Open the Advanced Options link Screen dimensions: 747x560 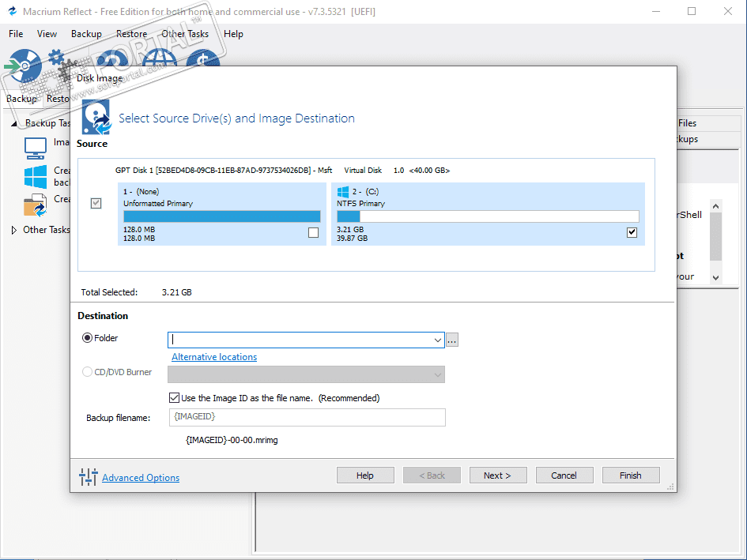141,478
